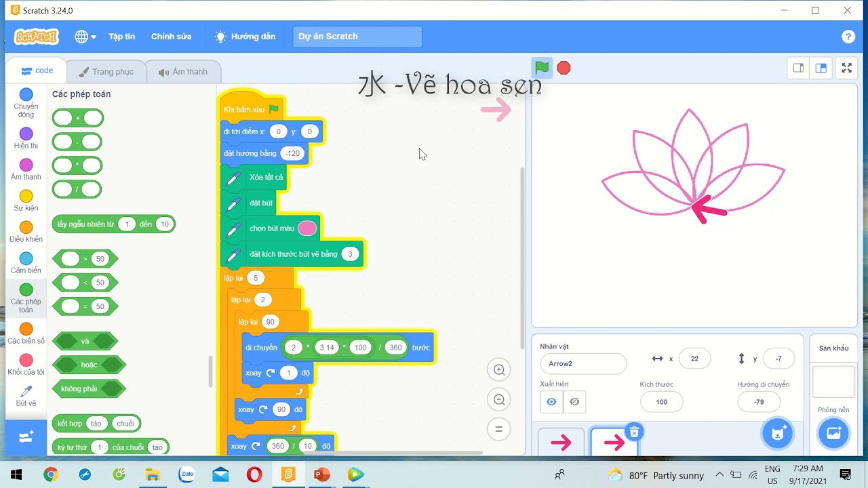Open the notification center icon
This screenshot has width=868, height=488.
846,474
